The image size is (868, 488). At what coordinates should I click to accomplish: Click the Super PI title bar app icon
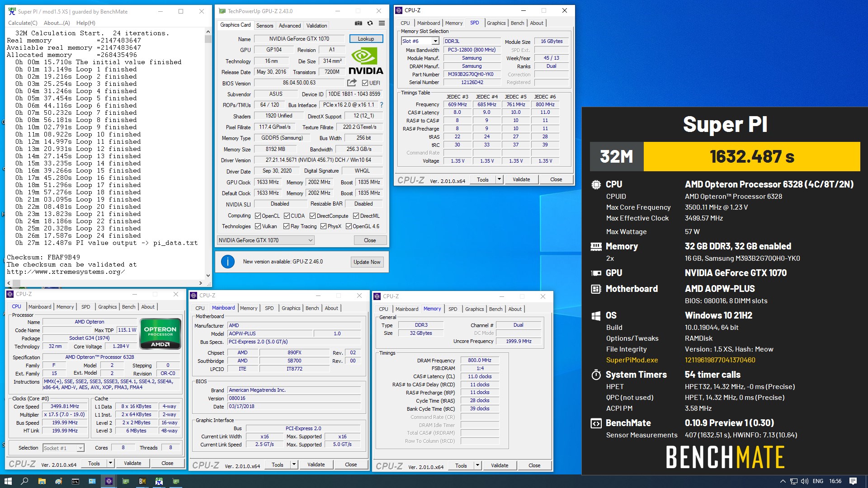12,11
